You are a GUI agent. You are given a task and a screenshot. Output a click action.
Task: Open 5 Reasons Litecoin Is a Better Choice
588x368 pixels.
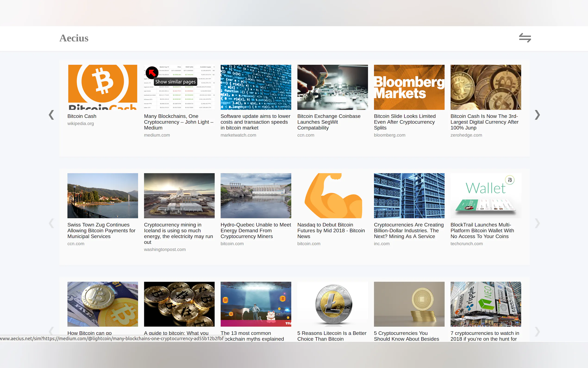[332, 336]
